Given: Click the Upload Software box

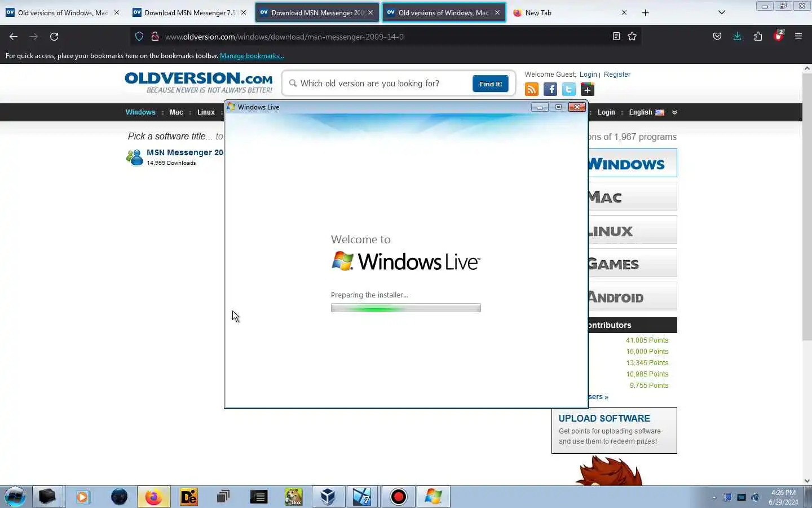Looking at the screenshot, I should [614, 430].
